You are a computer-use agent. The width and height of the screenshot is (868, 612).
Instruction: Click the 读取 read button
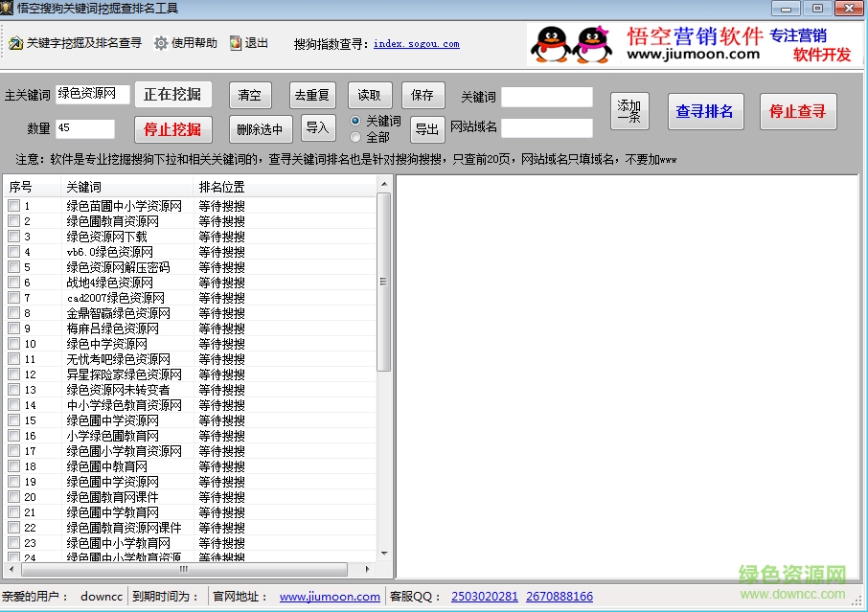370,95
